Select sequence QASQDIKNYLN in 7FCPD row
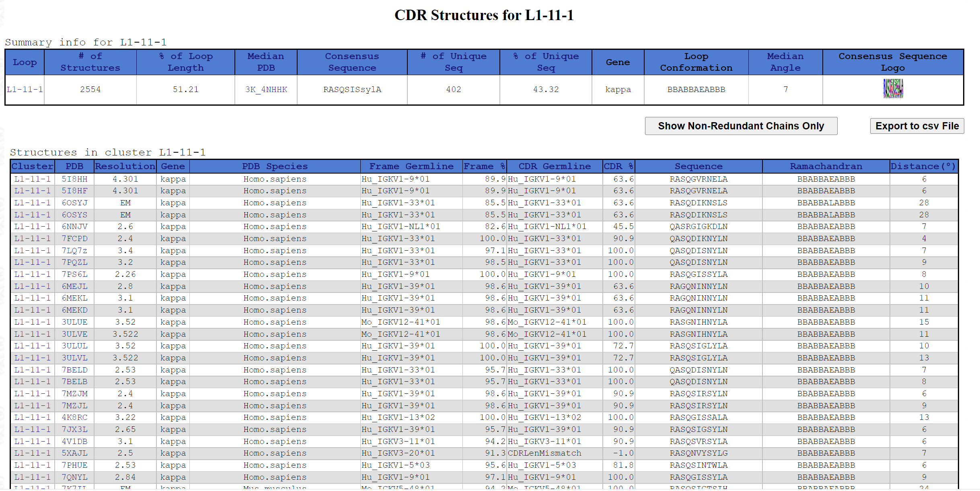Screen dimensions: 980x491 699,239
